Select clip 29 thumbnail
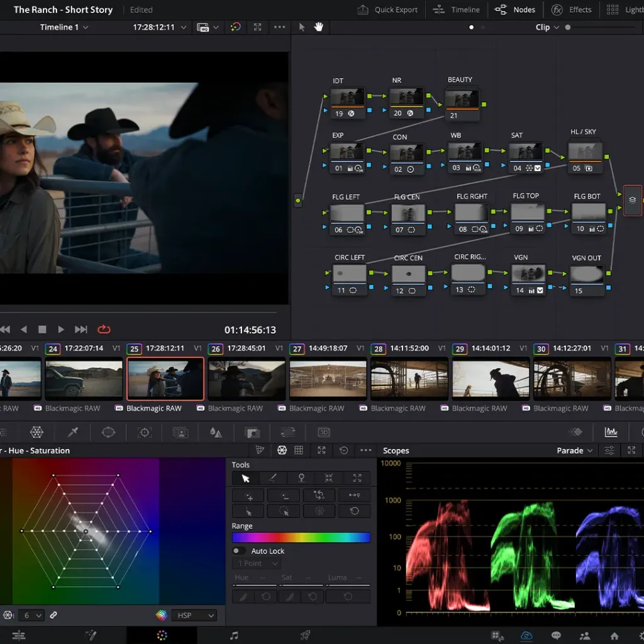 (491, 379)
